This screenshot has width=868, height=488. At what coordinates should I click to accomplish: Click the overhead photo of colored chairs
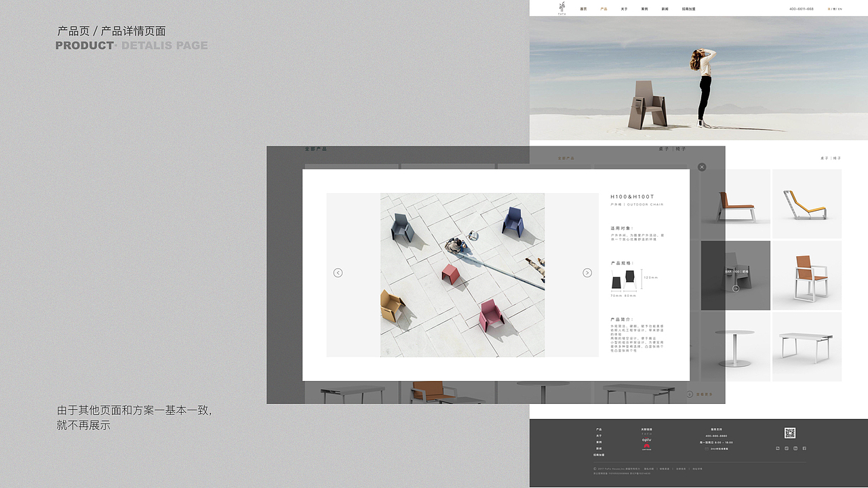coord(462,274)
